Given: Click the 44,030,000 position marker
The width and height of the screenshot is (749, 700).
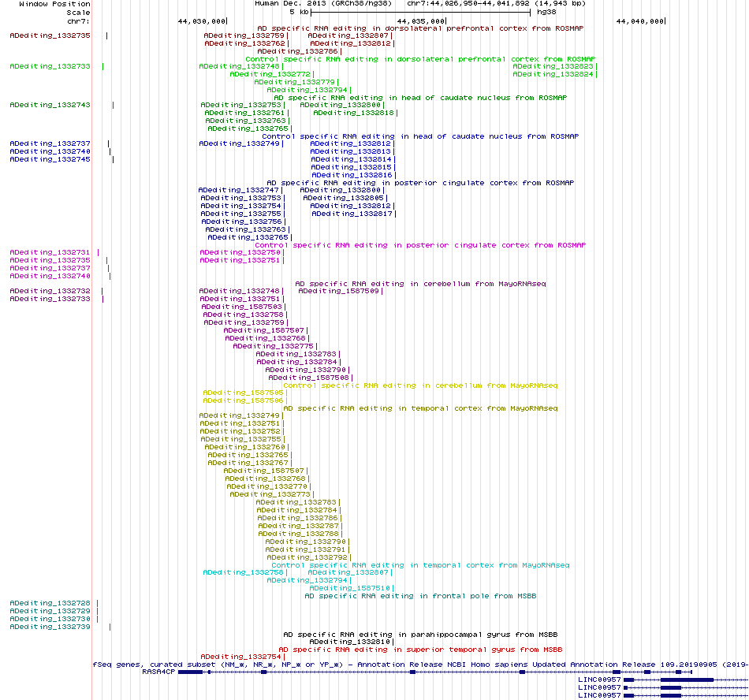Looking at the screenshot, I should (203, 21).
